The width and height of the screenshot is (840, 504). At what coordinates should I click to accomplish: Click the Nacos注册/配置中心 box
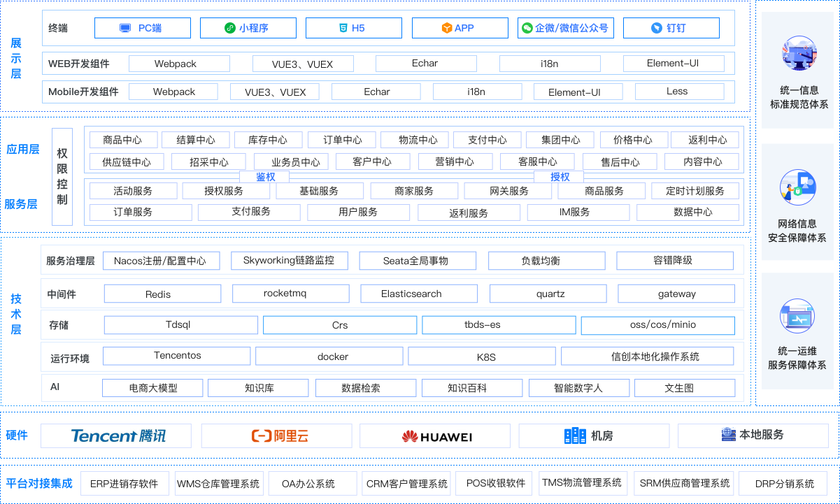tap(160, 261)
